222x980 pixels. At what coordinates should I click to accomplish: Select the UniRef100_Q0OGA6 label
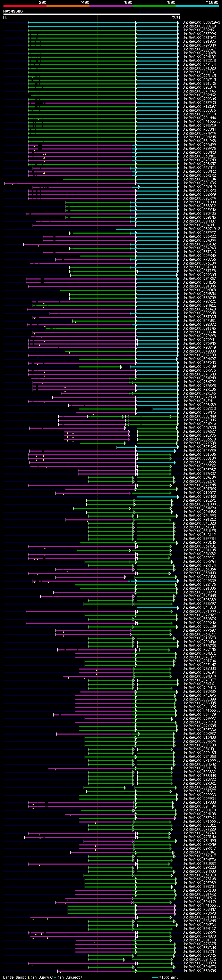(x=199, y=99)
